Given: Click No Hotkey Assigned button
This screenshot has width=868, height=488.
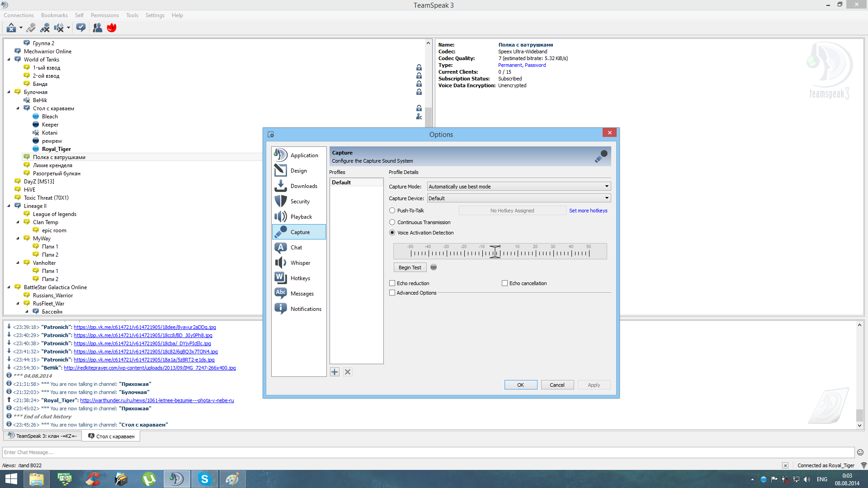Looking at the screenshot, I should coord(512,211).
